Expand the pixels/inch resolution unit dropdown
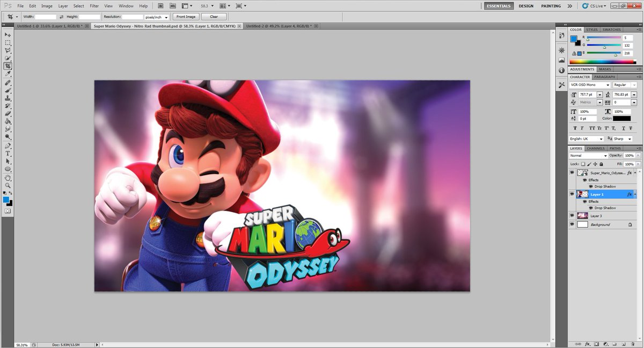 [x=157, y=17]
